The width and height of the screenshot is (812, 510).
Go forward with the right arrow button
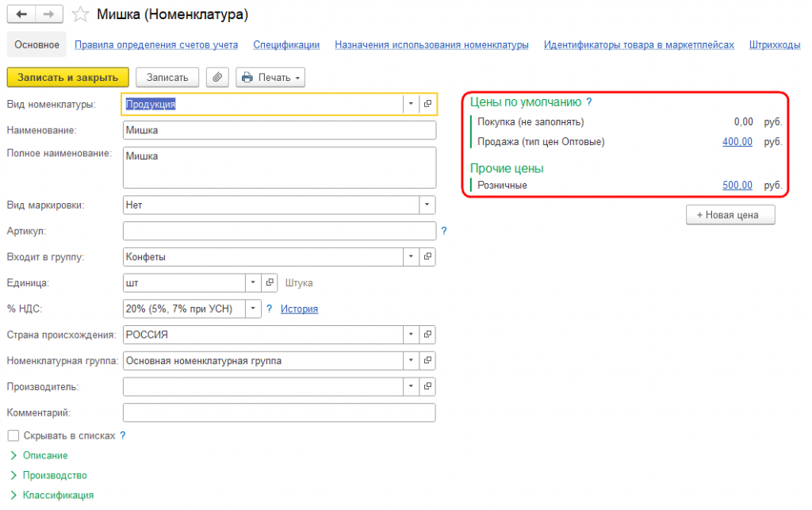click(49, 14)
